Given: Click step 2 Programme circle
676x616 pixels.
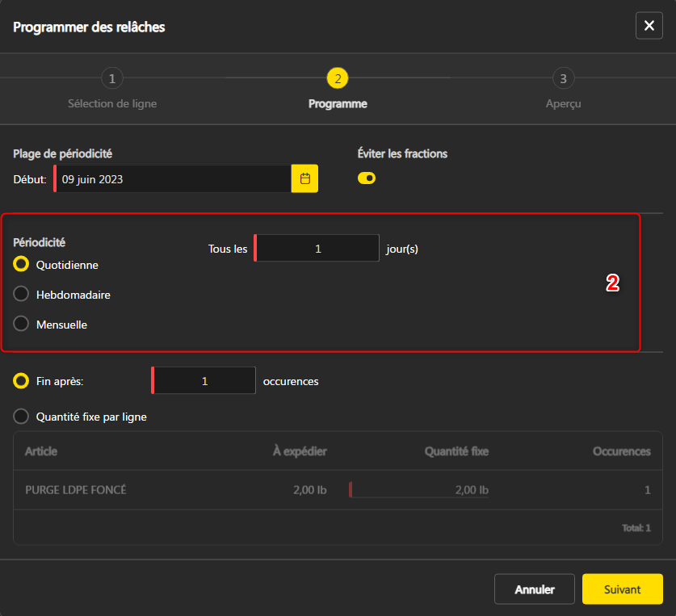Looking at the screenshot, I should (x=338, y=78).
